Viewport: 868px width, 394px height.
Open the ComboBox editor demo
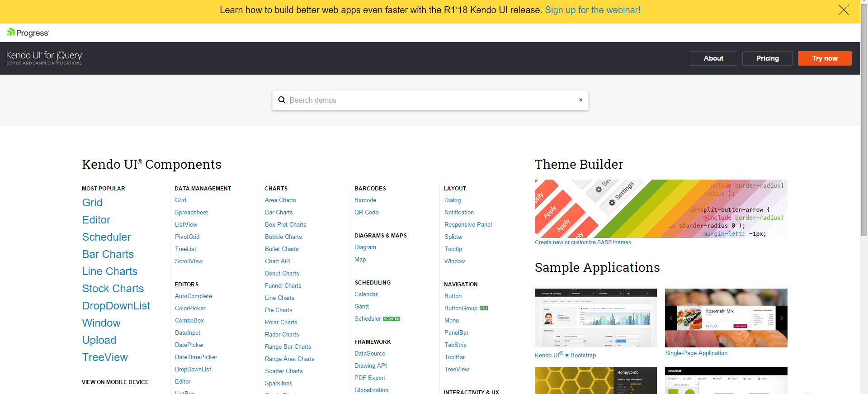[189, 320]
